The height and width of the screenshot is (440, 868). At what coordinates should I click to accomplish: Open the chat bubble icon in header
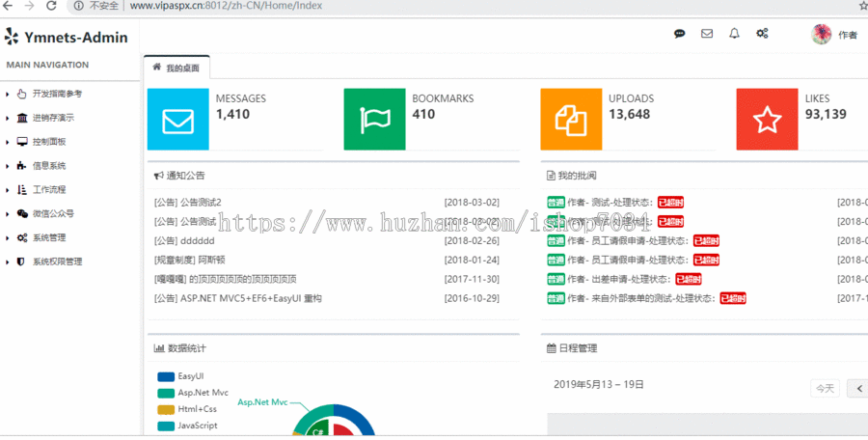coord(679,34)
